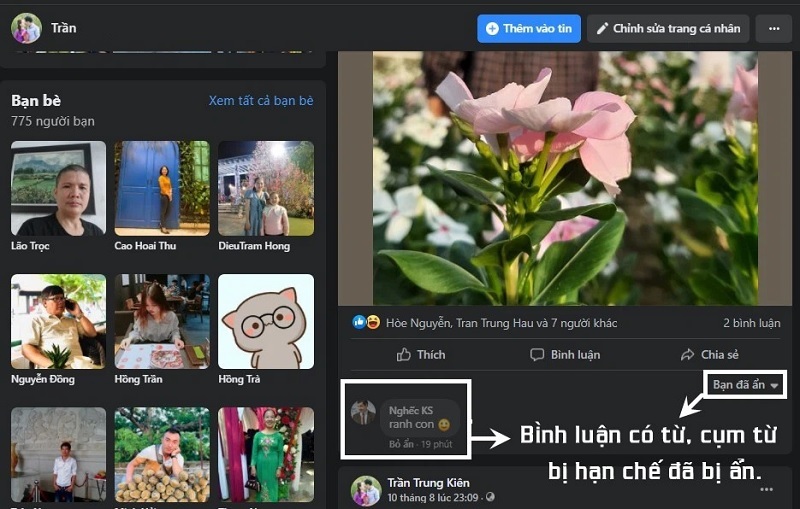800x509 pixels.
Task: Click the Trần Trung Kiên post author name
Action: point(428,482)
